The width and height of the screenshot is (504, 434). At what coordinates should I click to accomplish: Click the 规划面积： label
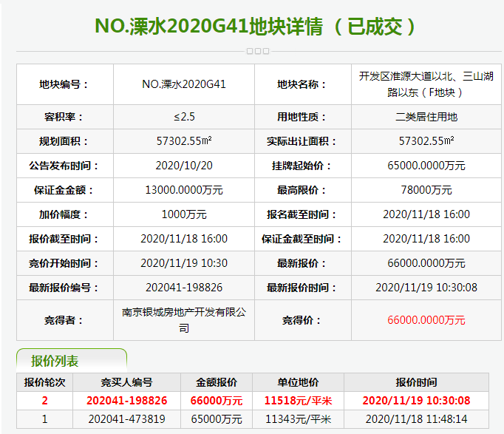point(64,141)
